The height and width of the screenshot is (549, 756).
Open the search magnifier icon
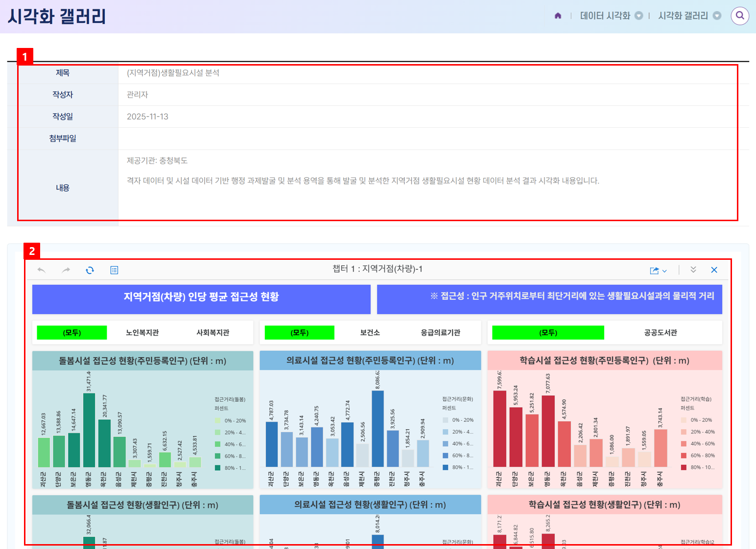pyautogui.click(x=740, y=16)
